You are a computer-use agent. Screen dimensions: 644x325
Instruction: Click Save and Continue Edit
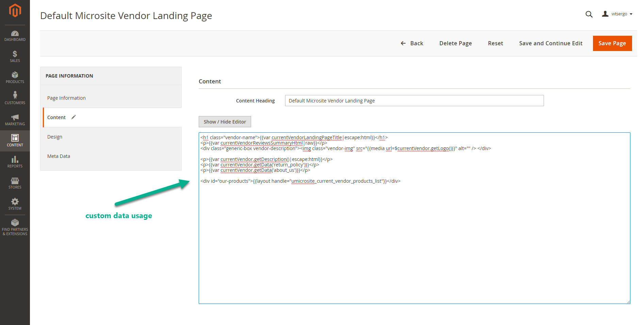point(551,43)
